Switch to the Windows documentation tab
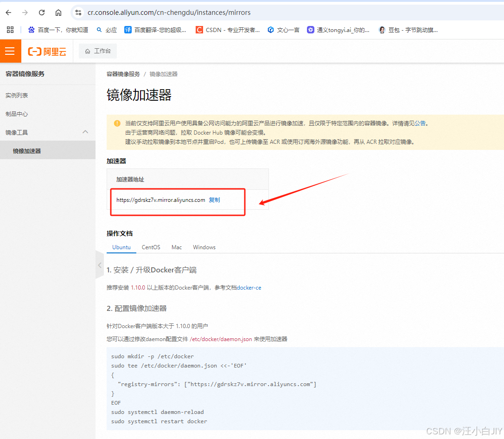Image resolution: width=504 pixels, height=439 pixels. tap(204, 247)
